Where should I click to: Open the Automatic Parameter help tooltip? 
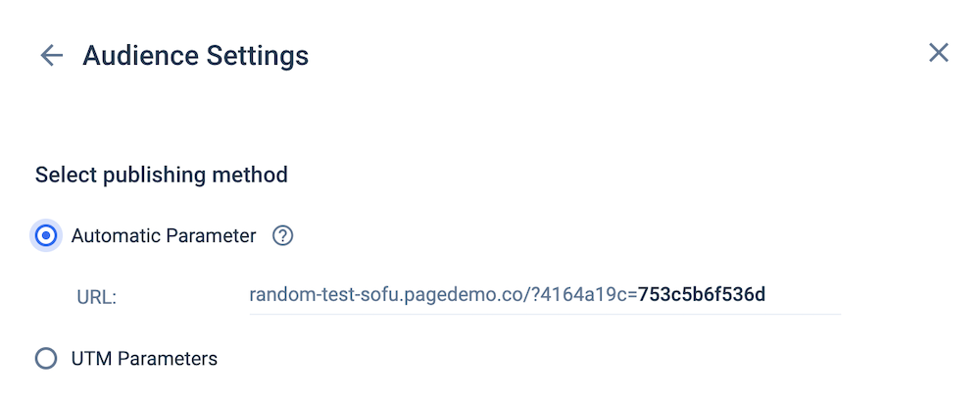pyautogui.click(x=283, y=236)
